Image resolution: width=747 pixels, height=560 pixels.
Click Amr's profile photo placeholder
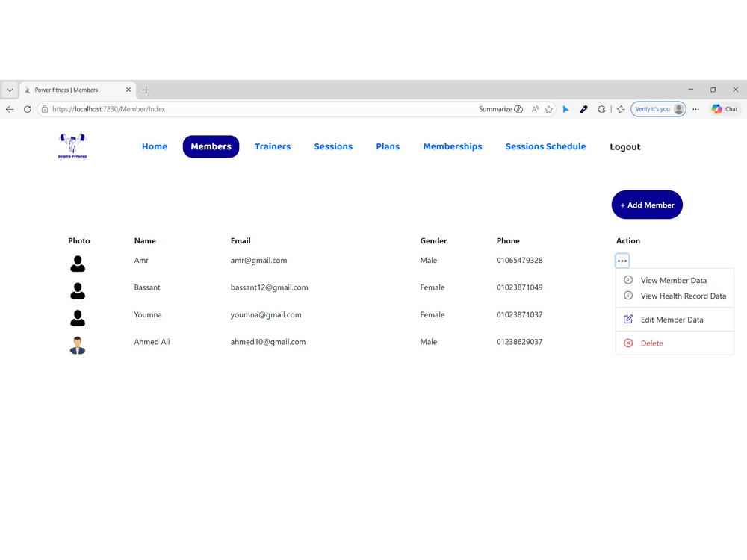[78, 264]
